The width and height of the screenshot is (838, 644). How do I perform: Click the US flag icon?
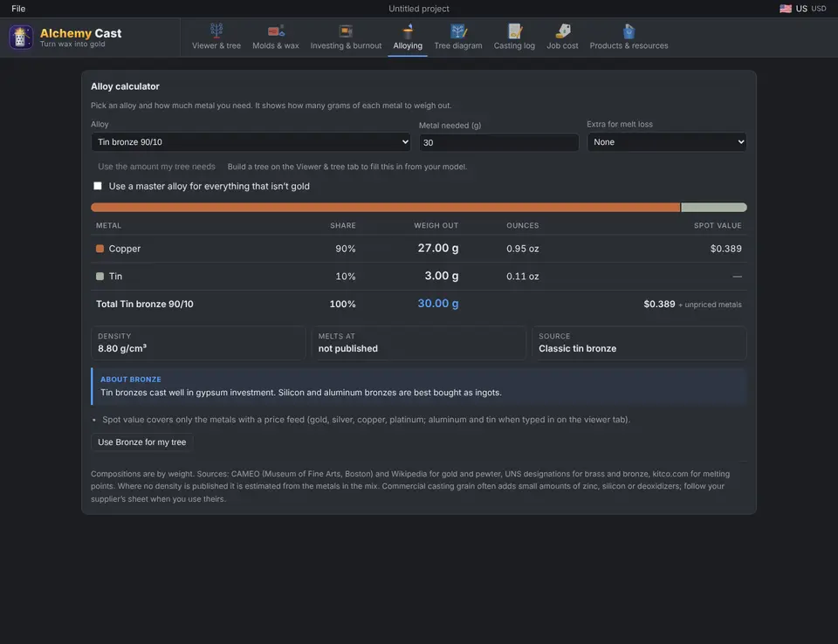[x=785, y=9]
